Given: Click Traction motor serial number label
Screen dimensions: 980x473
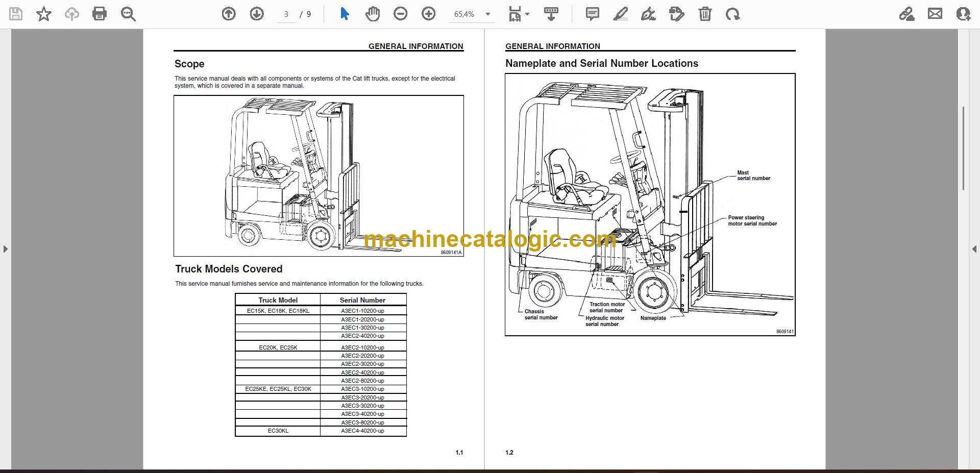Looking at the screenshot, I should click(607, 307).
